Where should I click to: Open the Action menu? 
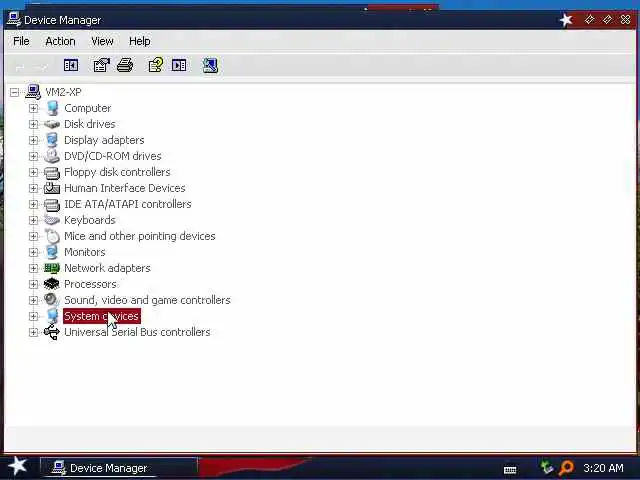(60, 41)
